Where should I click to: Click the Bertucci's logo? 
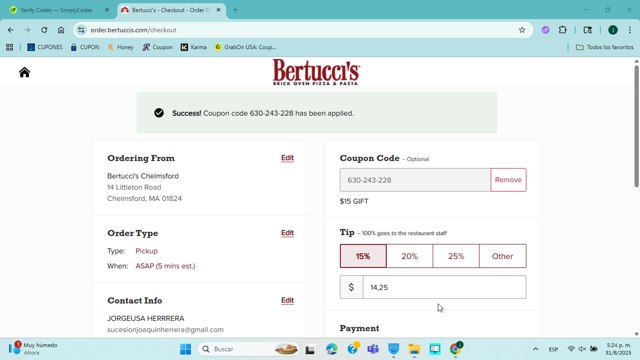[x=316, y=72]
